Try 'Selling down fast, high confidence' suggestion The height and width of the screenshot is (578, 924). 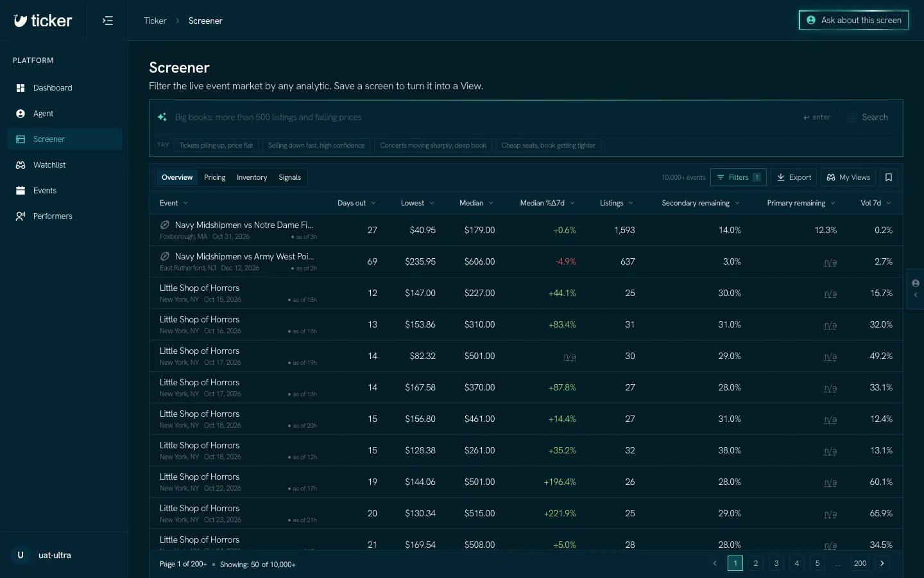316,145
